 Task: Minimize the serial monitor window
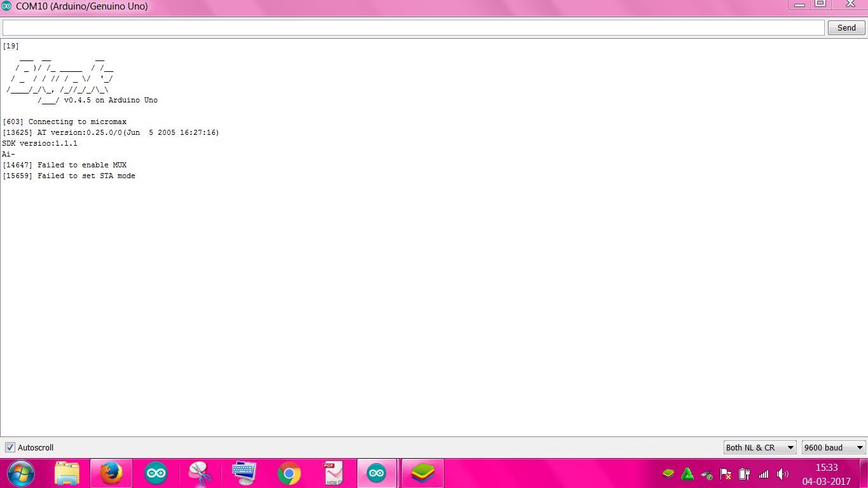point(799,4)
